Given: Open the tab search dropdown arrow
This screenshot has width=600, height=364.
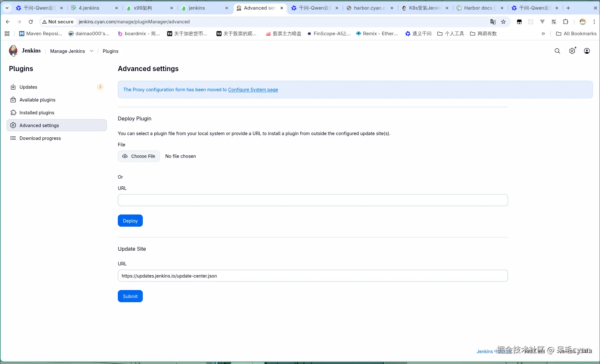Looking at the screenshot, I should click(7, 8).
